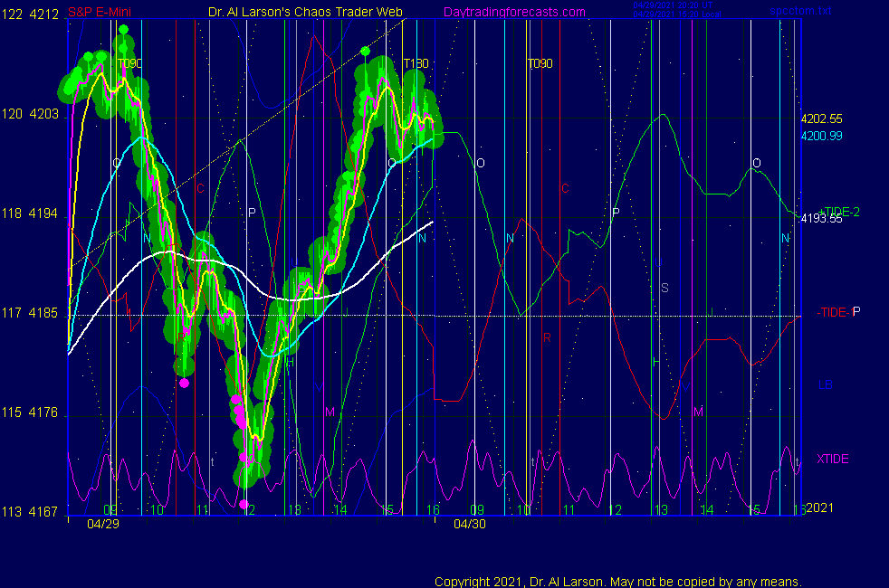Select the '122 4212' price axis label
The height and width of the screenshot is (588, 889).
pyautogui.click(x=30, y=14)
